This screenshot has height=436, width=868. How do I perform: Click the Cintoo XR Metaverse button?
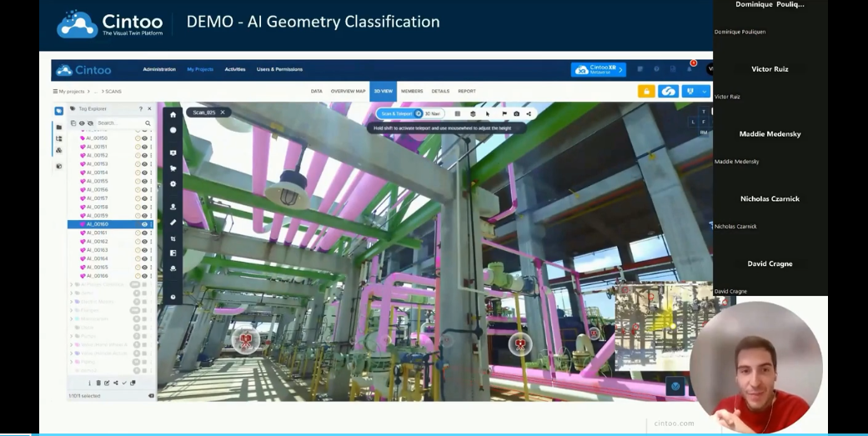tap(598, 69)
